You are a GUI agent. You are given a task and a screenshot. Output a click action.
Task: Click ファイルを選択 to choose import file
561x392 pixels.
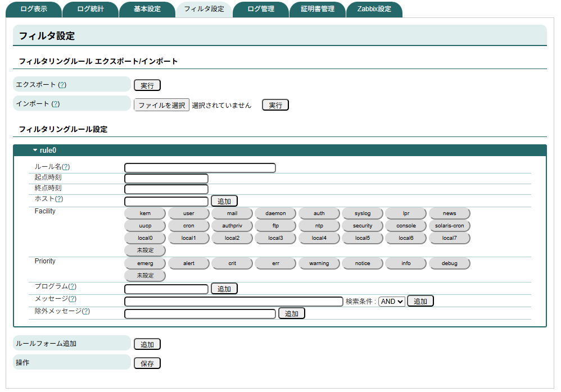[x=161, y=104]
